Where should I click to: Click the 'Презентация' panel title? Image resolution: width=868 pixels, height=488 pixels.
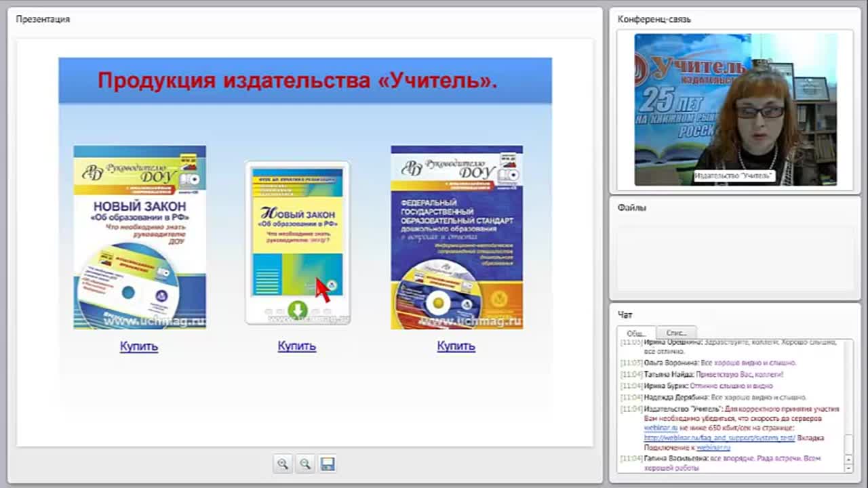click(x=43, y=19)
